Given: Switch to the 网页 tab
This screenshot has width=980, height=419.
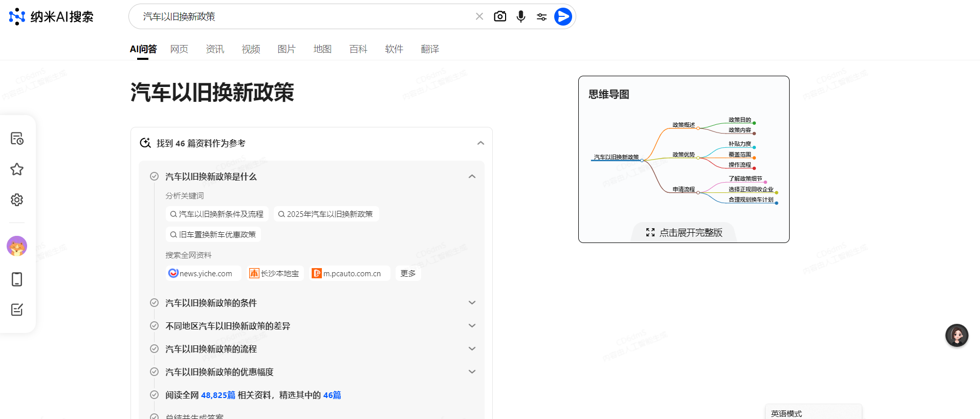Looking at the screenshot, I should pos(179,49).
